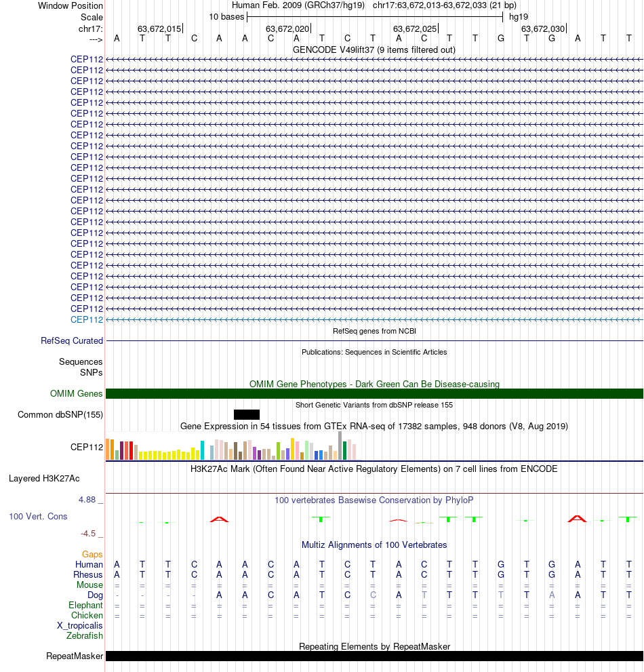Click the 63,672,015 ruler coordinate
Viewport: 644px width, 672px height.
tap(159, 28)
